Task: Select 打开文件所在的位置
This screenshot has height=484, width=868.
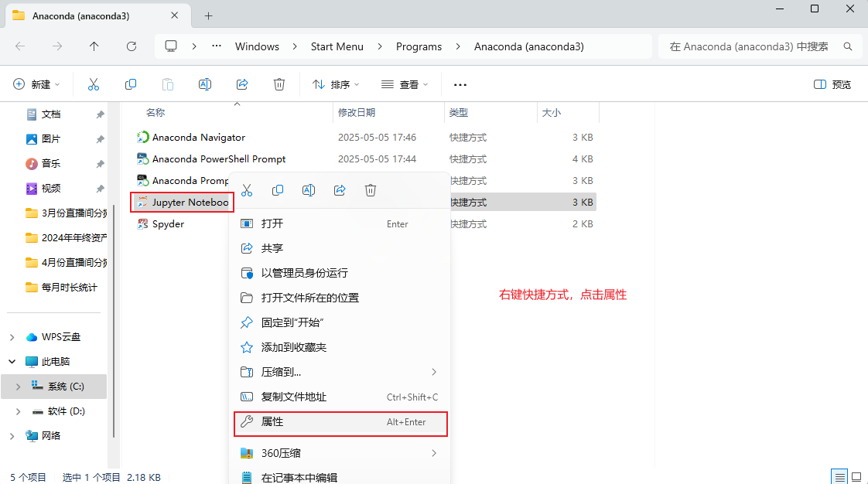Action: click(x=340, y=298)
